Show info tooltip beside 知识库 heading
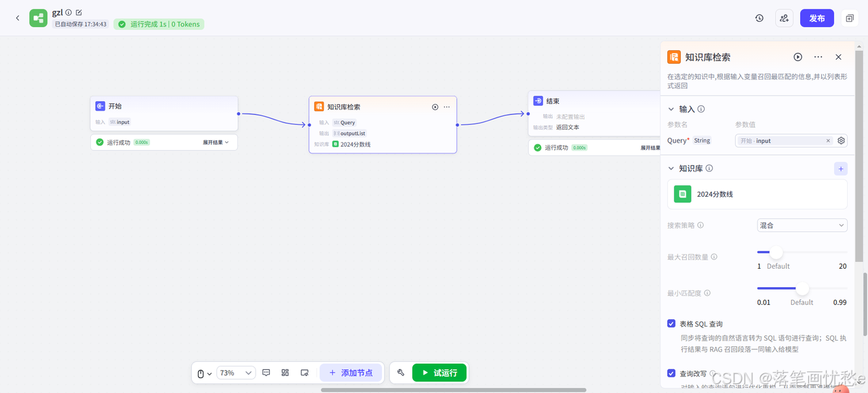This screenshot has height=393, width=868. click(x=709, y=168)
